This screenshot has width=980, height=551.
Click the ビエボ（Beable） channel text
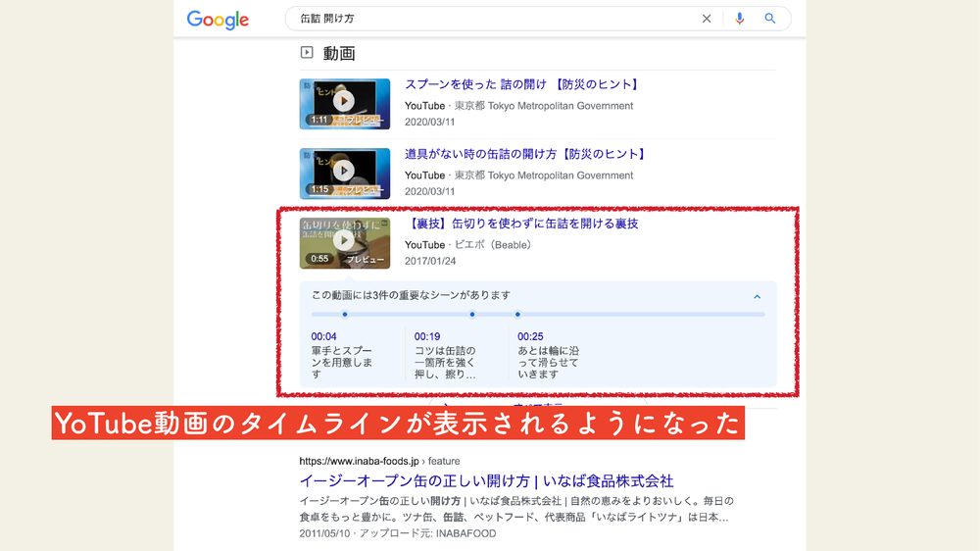coord(493,244)
